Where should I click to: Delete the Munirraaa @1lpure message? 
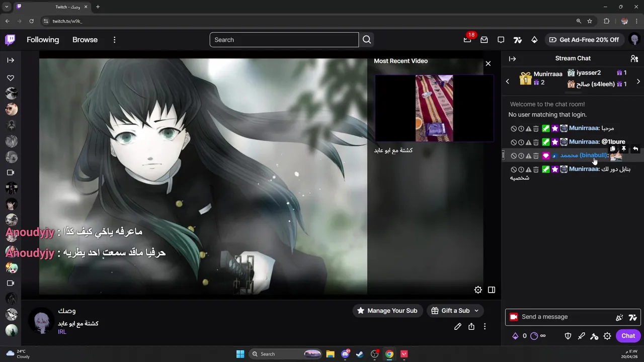pyautogui.click(x=536, y=142)
